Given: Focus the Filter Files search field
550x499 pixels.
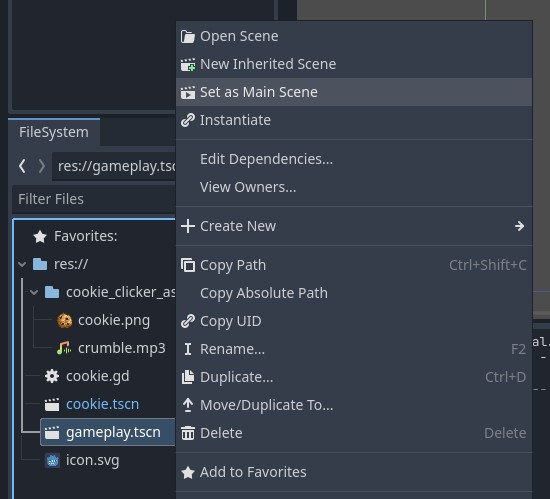Looking at the screenshot, I should tap(94, 199).
